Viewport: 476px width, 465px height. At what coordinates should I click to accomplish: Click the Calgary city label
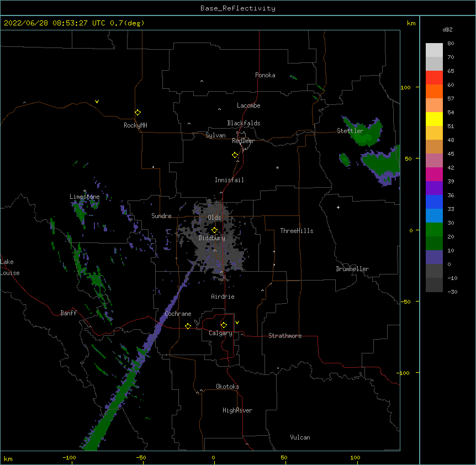pos(220,333)
